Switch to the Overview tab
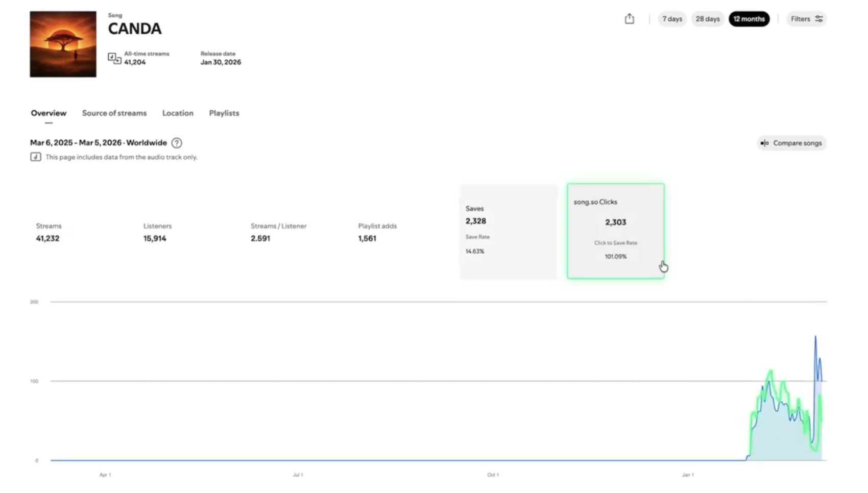868x493 pixels. pyautogui.click(x=49, y=113)
